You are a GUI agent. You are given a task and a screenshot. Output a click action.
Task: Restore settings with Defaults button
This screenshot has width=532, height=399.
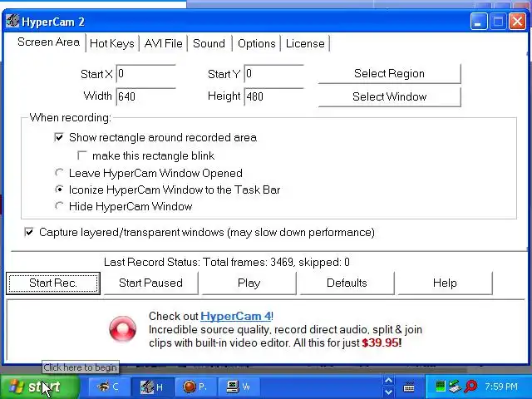(347, 283)
